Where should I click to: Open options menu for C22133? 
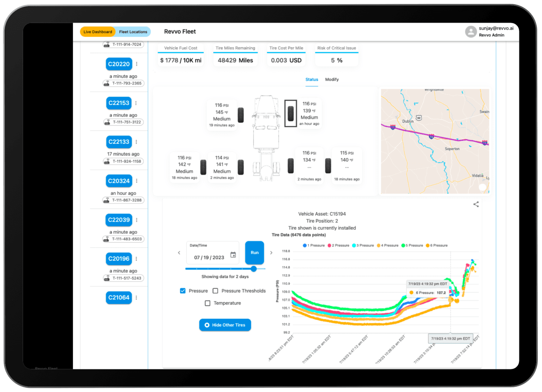[136, 142]
